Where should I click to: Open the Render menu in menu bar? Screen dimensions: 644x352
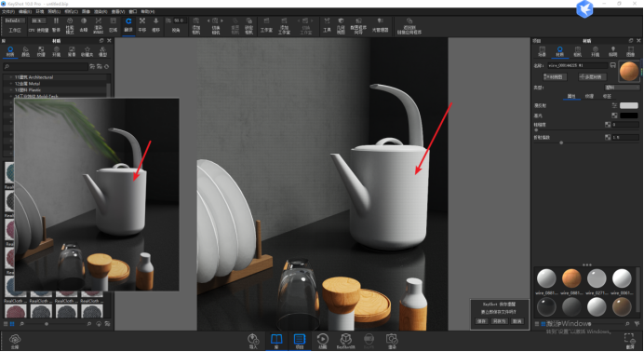101,11
